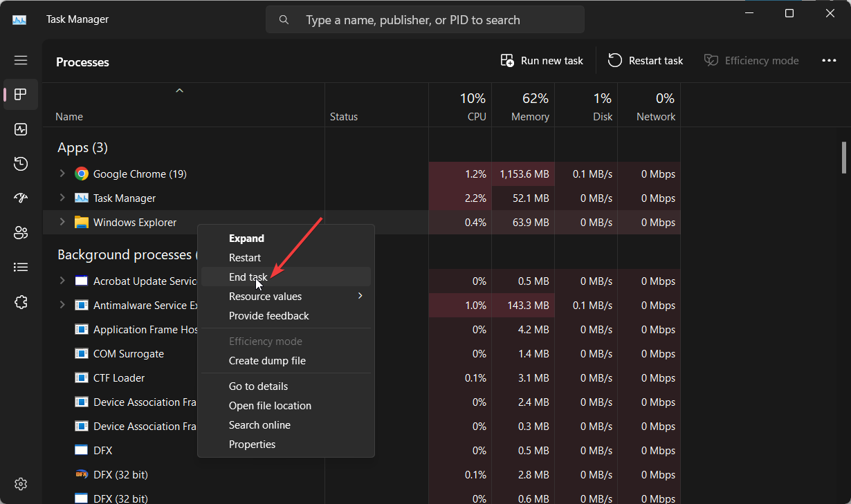Open Properties from the context menu
Viewport: 851px width, 504px height.
[286, 445]
